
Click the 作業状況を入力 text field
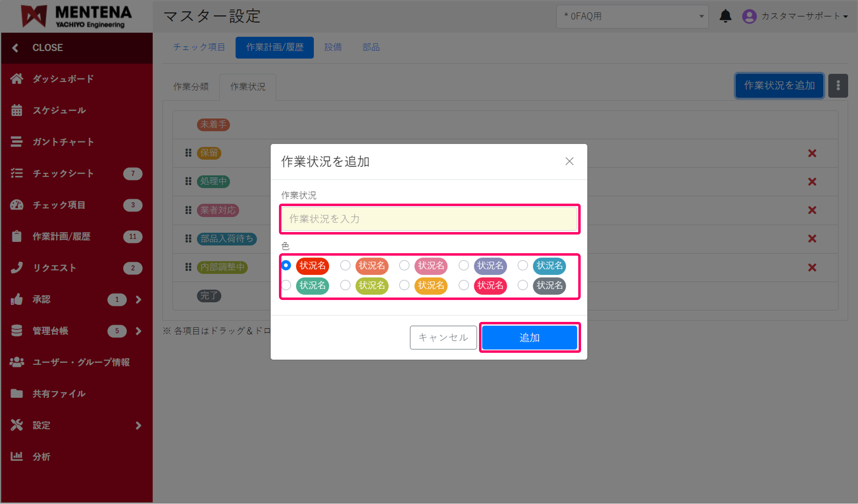point(429,219)
